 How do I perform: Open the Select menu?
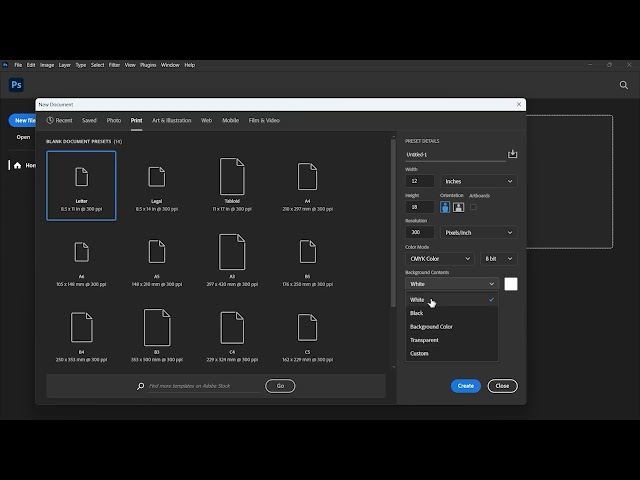click(x=98, y=65)
